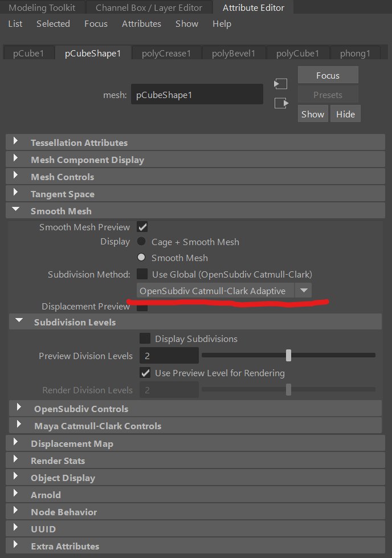Toggle Use Preview Level for Rendering
The image size is (392, 558).
(145, 373)
